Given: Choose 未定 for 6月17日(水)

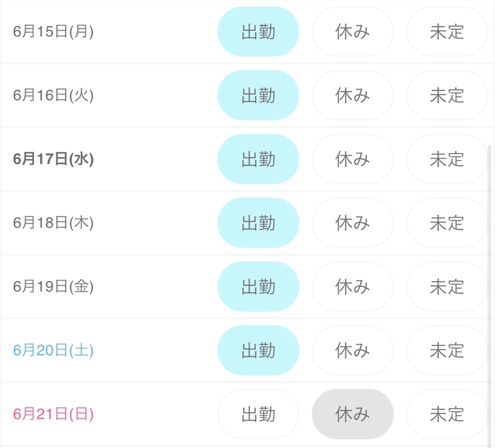Looking at the screenshot, I should click(447, 159).
